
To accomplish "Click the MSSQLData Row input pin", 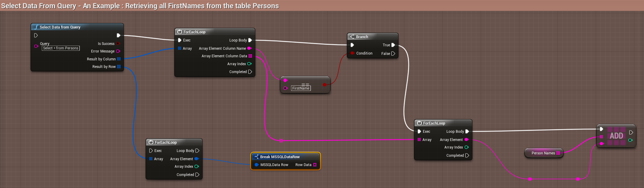I will [x=256, y=165].
